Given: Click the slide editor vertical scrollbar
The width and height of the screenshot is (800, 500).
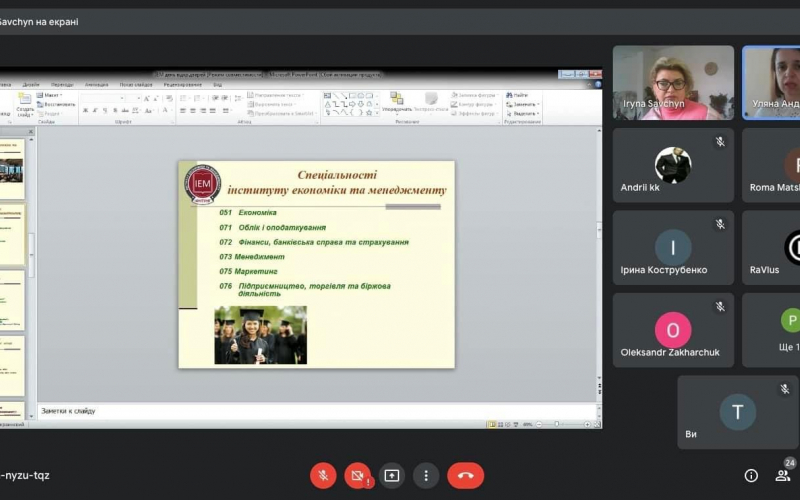Looking at the screenshot, I should [599, 255].
